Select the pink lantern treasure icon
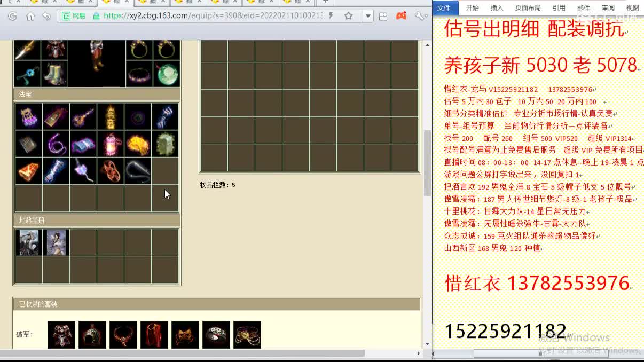 tap(111, 144)
